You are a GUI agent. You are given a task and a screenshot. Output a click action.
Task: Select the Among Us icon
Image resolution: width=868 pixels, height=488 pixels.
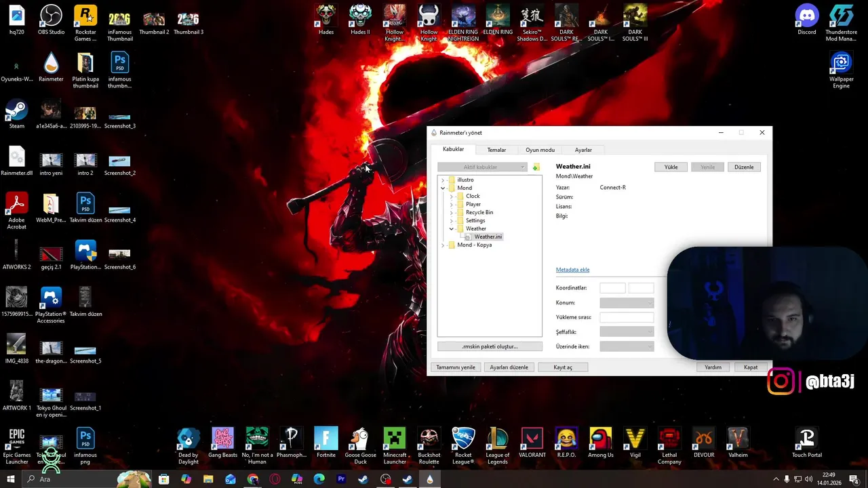click(600, 443)
